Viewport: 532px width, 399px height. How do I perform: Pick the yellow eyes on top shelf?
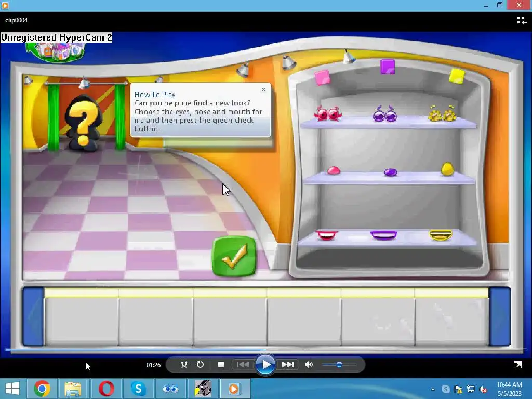tap(442, 113)
